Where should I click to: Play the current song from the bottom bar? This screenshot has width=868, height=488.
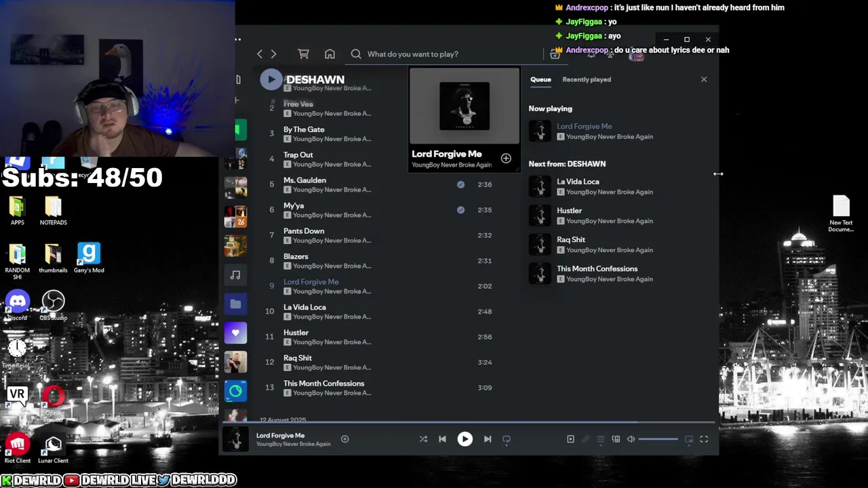pyautogui.click(x=465, y=439)
